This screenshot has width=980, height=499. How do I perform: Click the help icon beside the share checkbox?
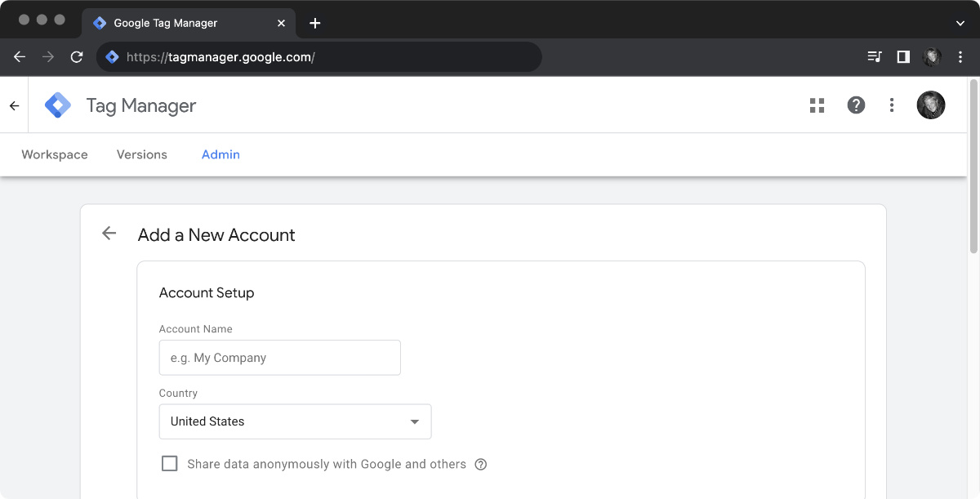tap(480, 464)
